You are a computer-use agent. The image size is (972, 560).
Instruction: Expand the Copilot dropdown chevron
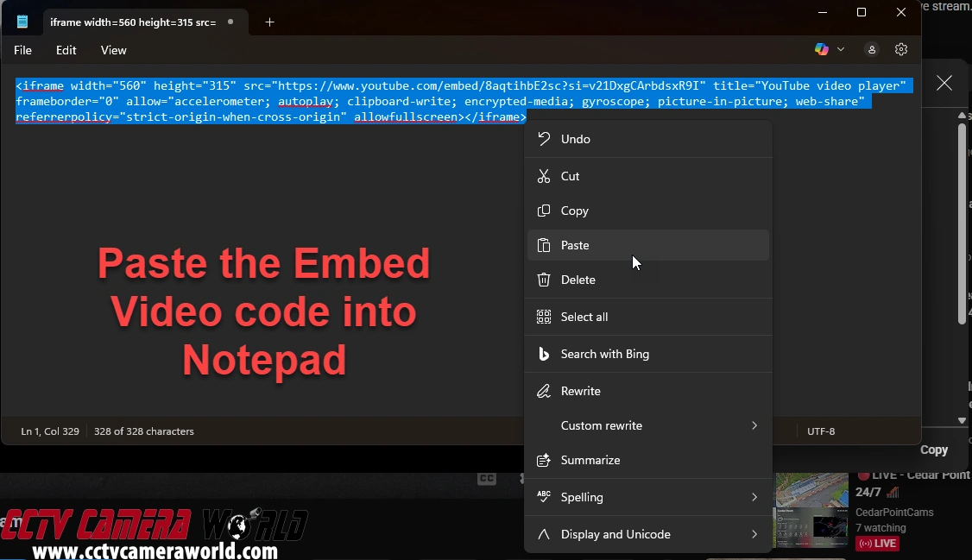841,50
